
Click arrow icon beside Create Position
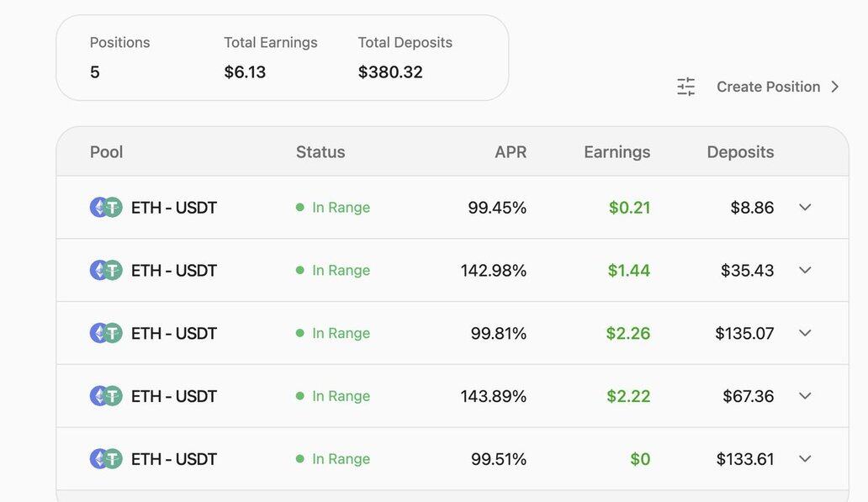(x=835, y=87)
